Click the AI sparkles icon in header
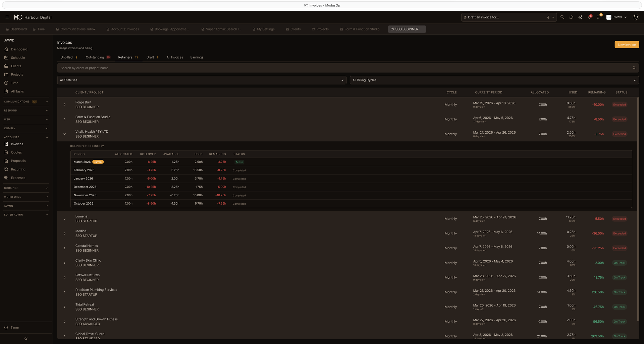This screenshot has height=344, width=644. point(580,17)
